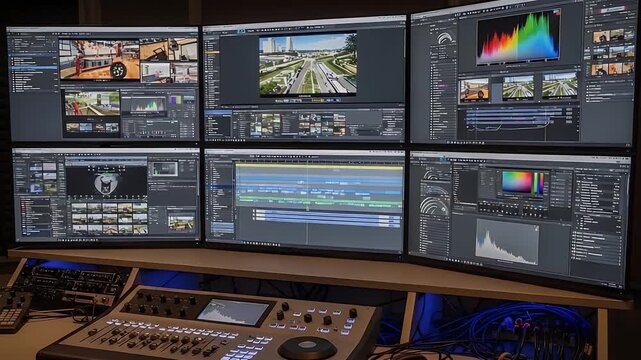Image resolution: width=641 pixels, height=360 pixels.
Task: Click the city highway preview on top-center monitor
Action: [308, 65]
